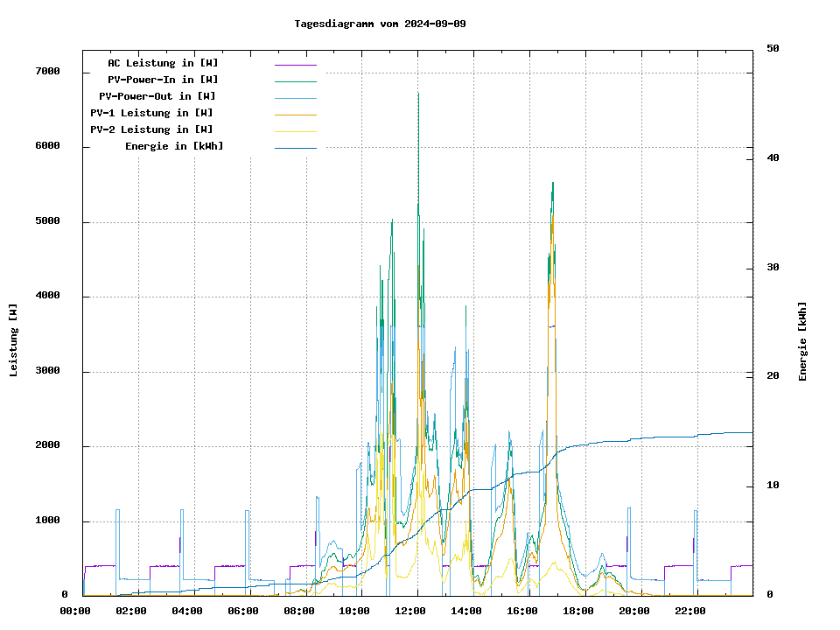Pick the 'PV-1 Leistung in [W]' legend entry
This screenshot has height=630, width=840.
pyautogui.click(x=151, y=113)
